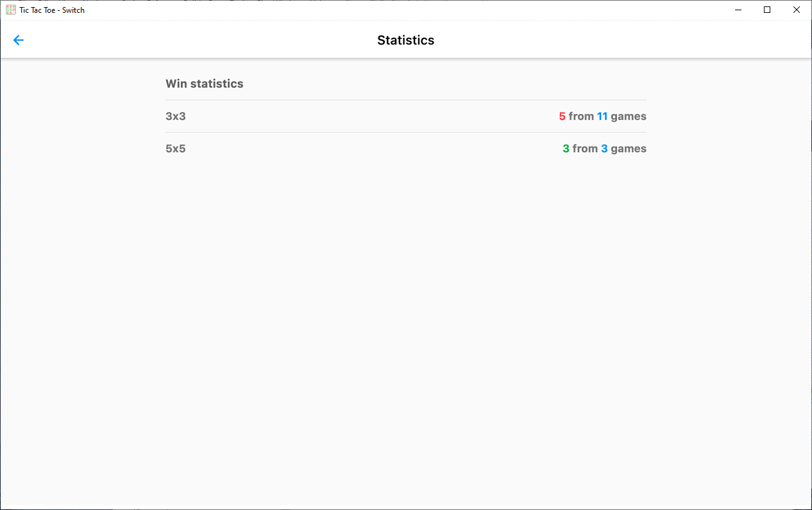Screen dimensions: 812x510
Task: Click the window title text 'Tic Tac Toe - Switch'
Action: coord(52,10)
